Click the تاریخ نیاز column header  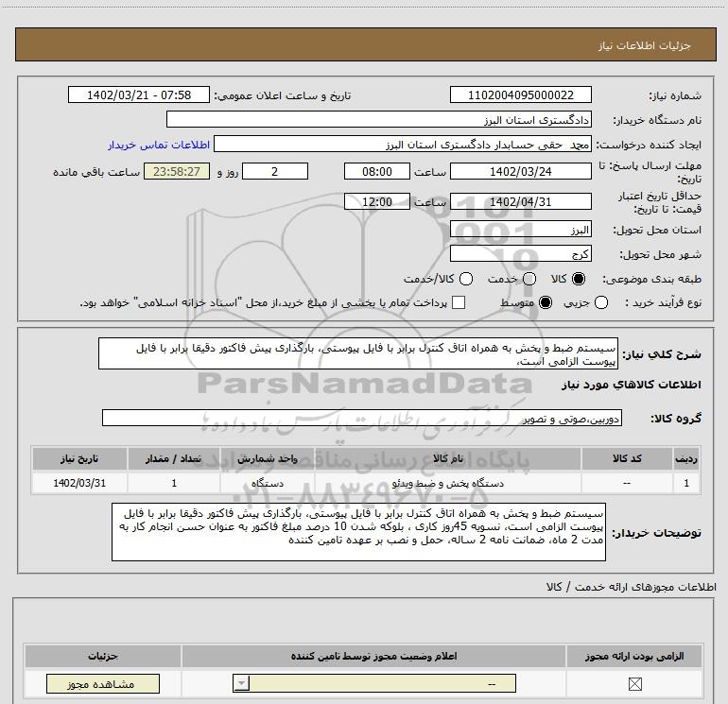pos(79,459)
